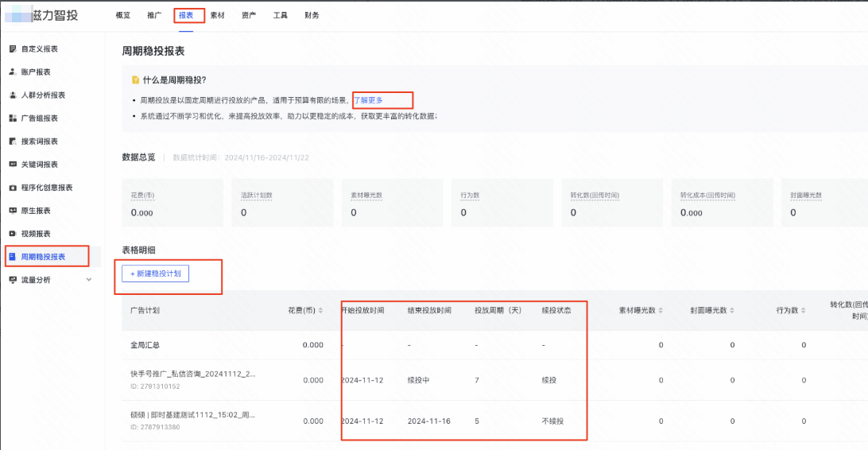Viewport: 868px width, 450px height.
Task: Click the 流量分析 sidebar icon
Action: tap(13, 280)
